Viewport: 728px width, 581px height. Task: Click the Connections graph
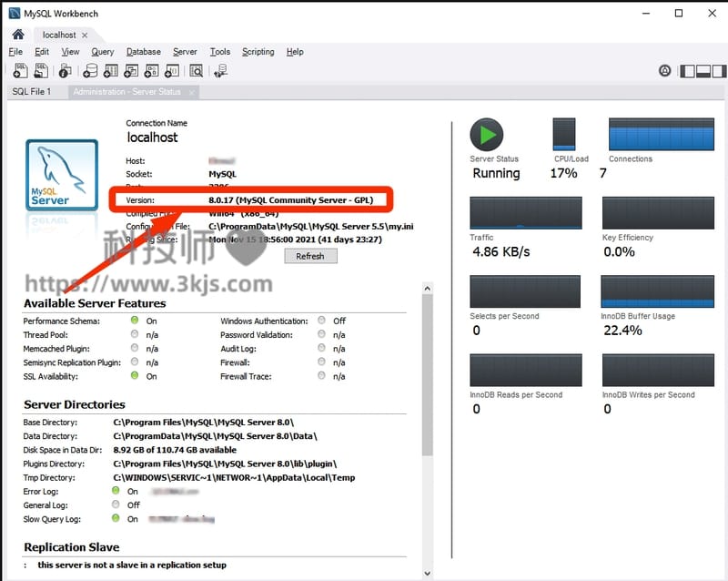662,134
